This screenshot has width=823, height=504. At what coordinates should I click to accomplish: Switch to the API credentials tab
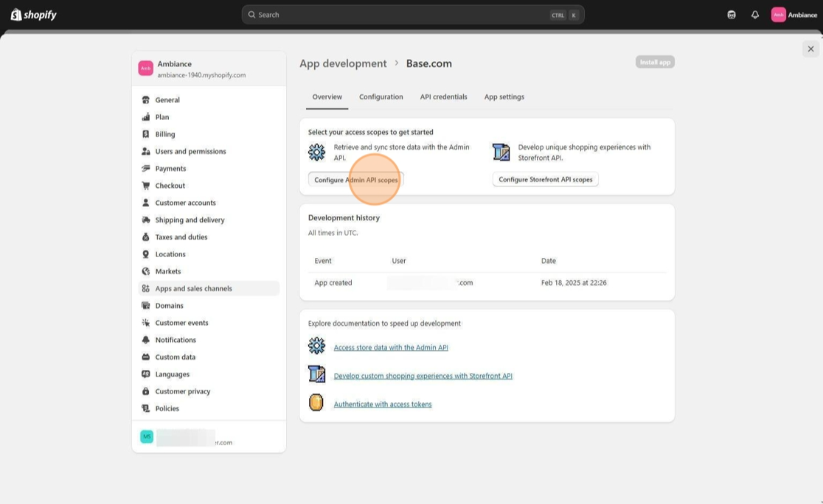443,97
